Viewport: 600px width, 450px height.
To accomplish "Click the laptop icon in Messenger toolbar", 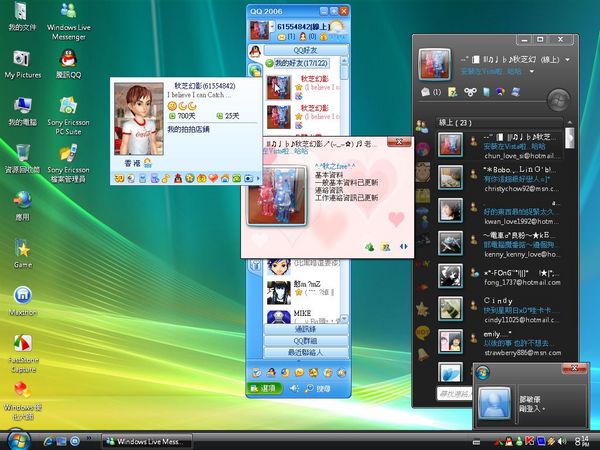I will point(515,92).
